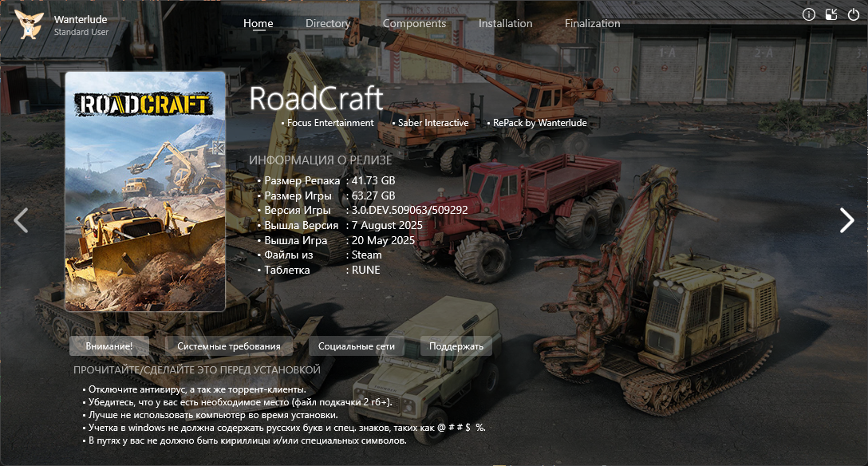Click the line about disabling antivirus
This screenshot has height=466, width=868.
click(x=197, y=389)
